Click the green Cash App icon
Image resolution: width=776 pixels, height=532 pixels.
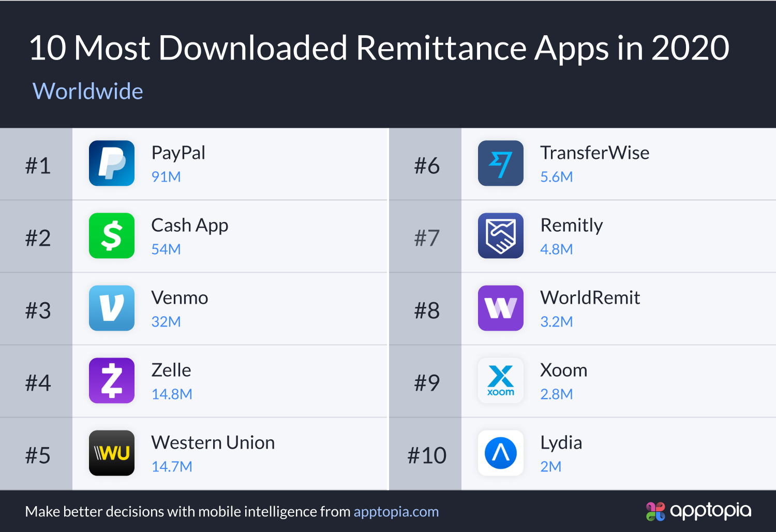pyautogui.click(x=112, y=235)
